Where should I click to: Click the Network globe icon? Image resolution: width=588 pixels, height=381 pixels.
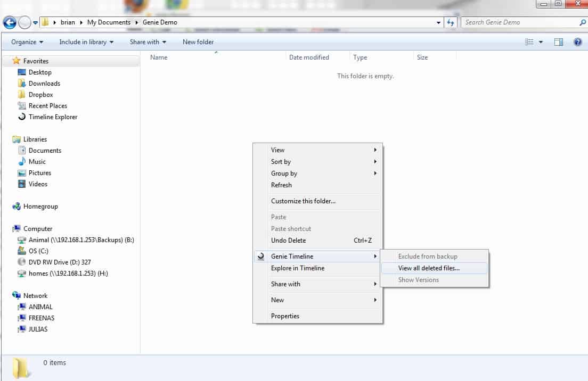coord(17,295)
